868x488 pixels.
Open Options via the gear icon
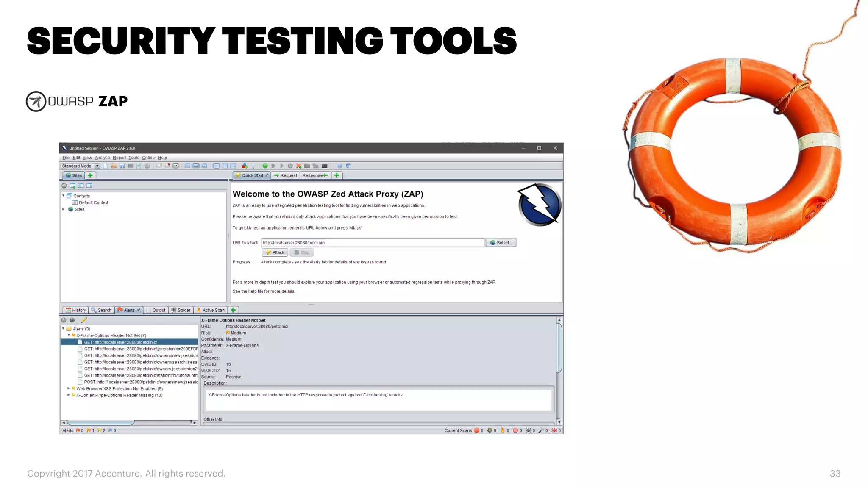pos(147,166)
